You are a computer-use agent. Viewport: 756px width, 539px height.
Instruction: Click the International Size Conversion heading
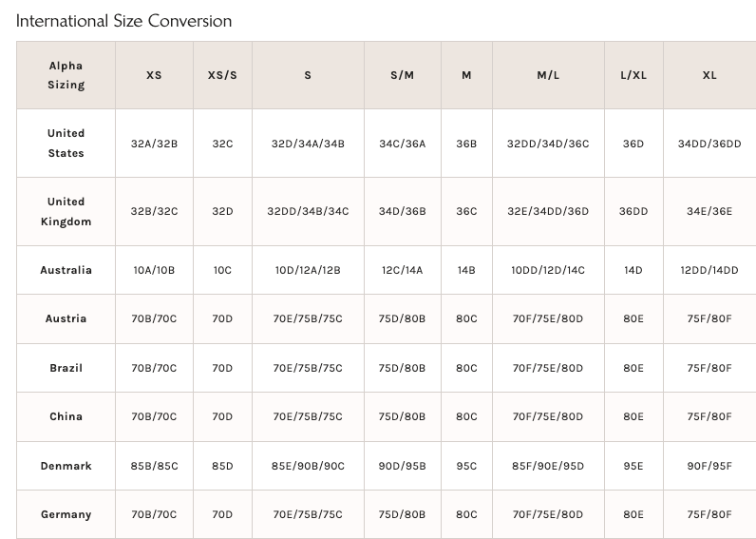[123, 21]
